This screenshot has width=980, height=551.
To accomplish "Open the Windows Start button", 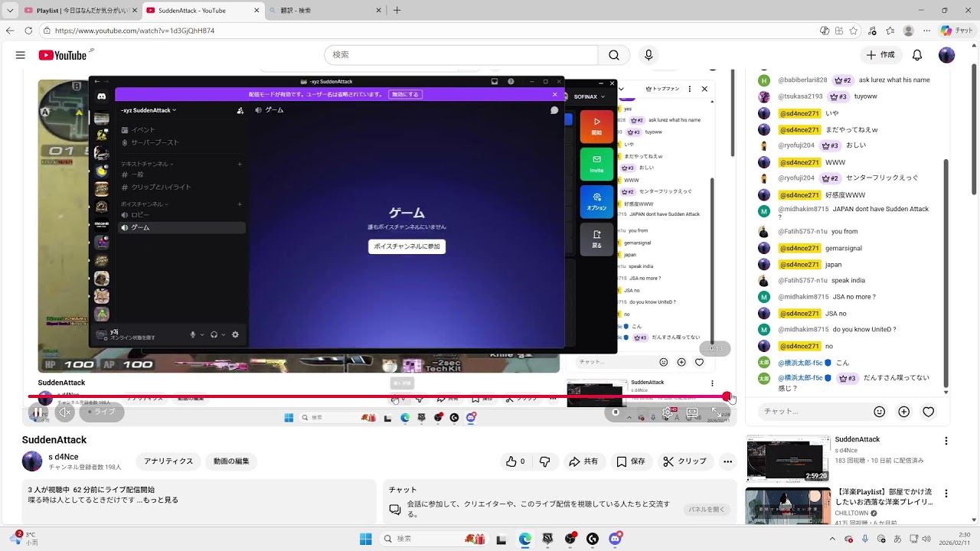I will click(365, 539).
